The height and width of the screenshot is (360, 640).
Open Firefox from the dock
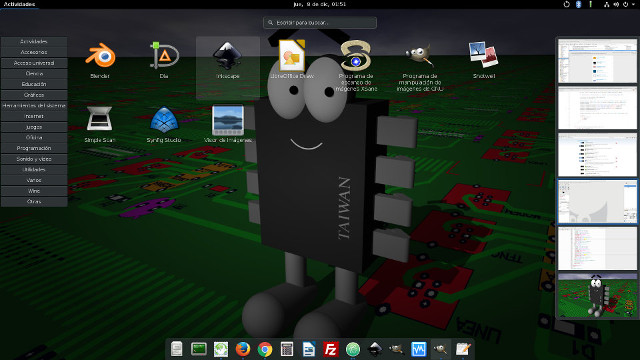coord(243,349)
